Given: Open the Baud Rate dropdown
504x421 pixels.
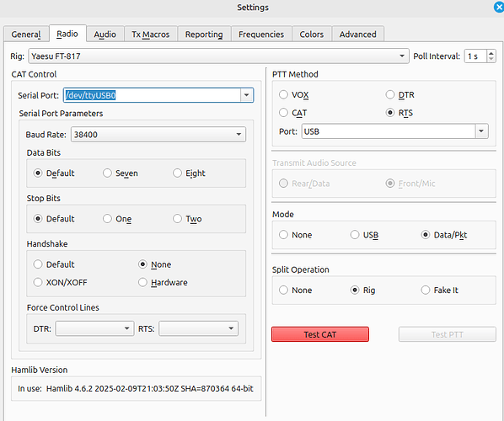Looking at the screenshot, I should click(x=158, y=134).
